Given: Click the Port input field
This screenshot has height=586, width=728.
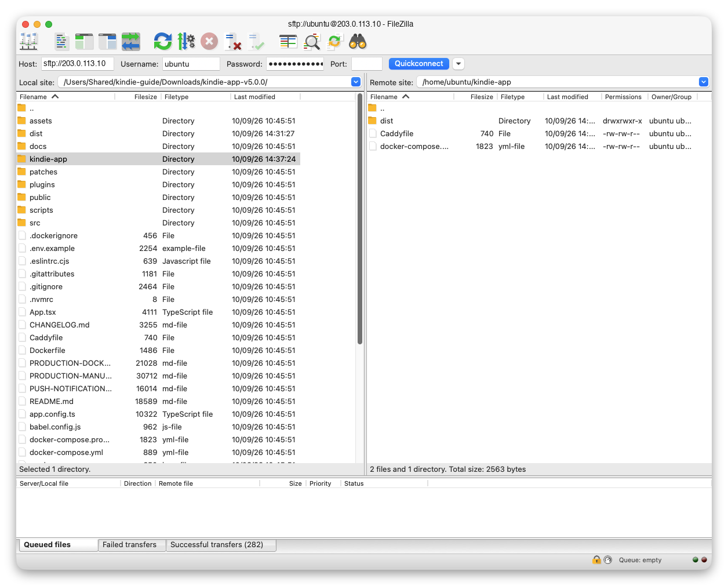Looking at the screenshot, I should tap(367, 64).
